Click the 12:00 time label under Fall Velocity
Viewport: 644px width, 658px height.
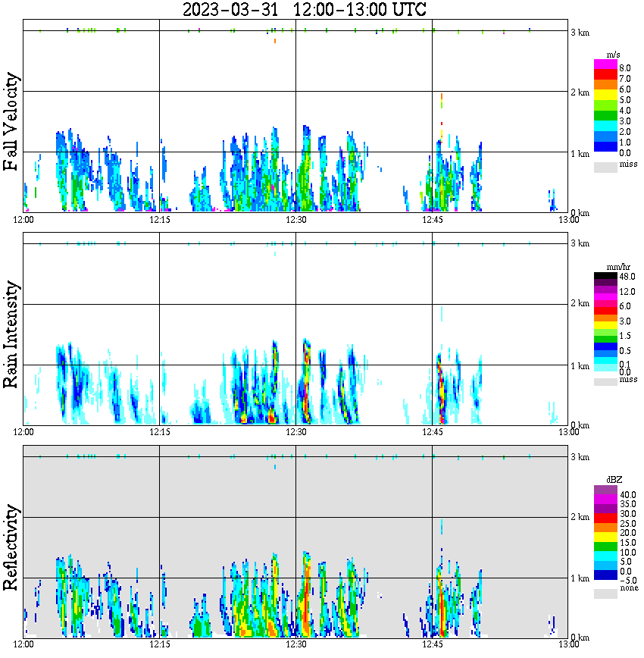[x=23, y=220]
